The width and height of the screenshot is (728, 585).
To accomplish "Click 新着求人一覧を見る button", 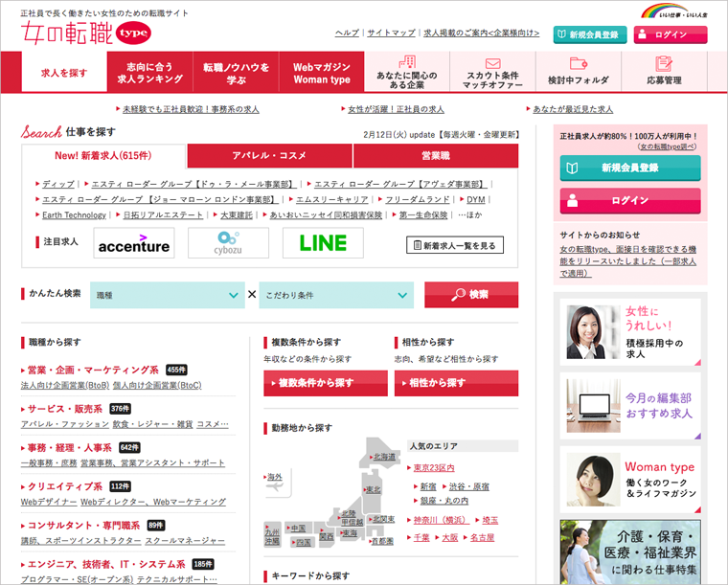I will (455, 245).
